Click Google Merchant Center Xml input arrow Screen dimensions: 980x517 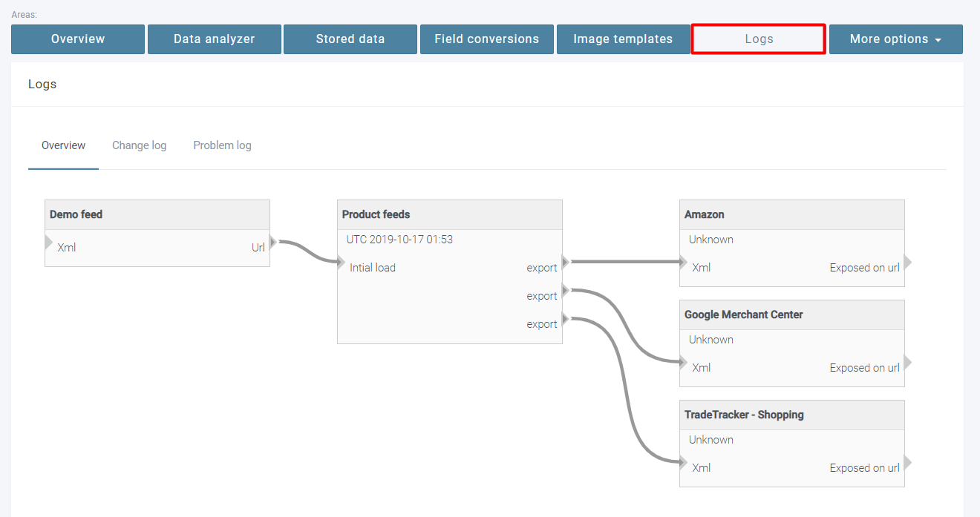click(684, 362)
